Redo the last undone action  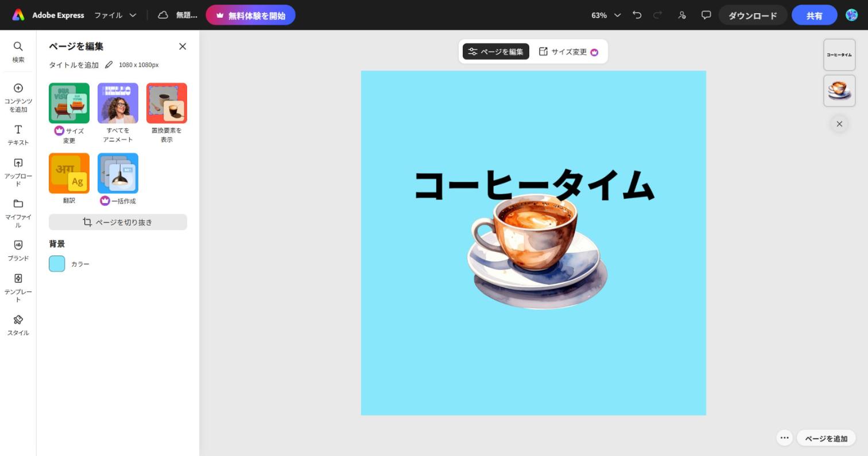pyautogui.click(x=658, y=15)
